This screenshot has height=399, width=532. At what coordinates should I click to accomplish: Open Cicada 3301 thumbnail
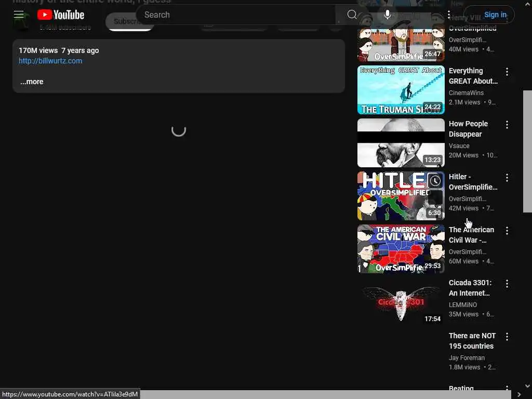401,302
